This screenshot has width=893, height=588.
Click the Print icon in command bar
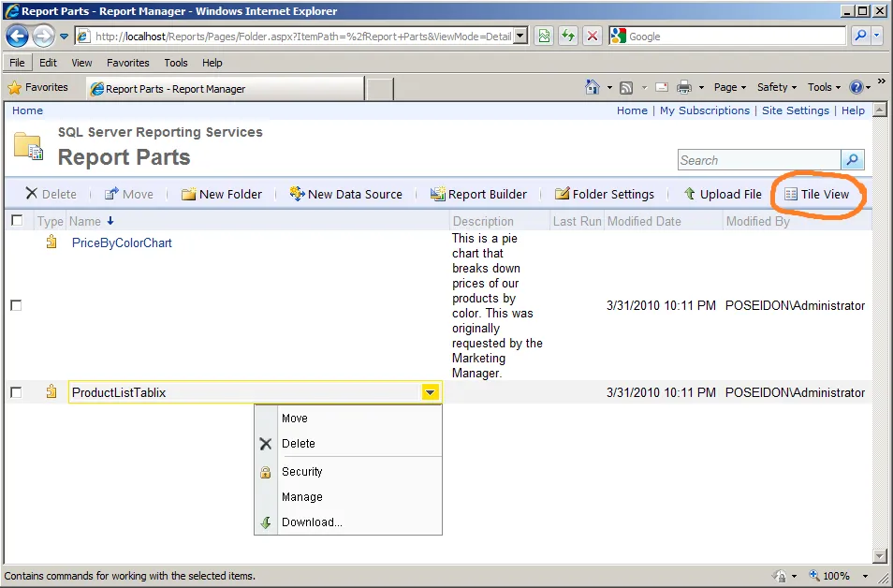(684, 87)
